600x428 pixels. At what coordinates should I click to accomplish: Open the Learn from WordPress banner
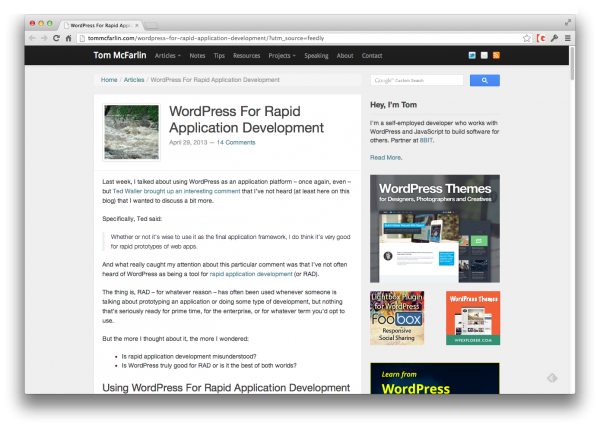435,379
